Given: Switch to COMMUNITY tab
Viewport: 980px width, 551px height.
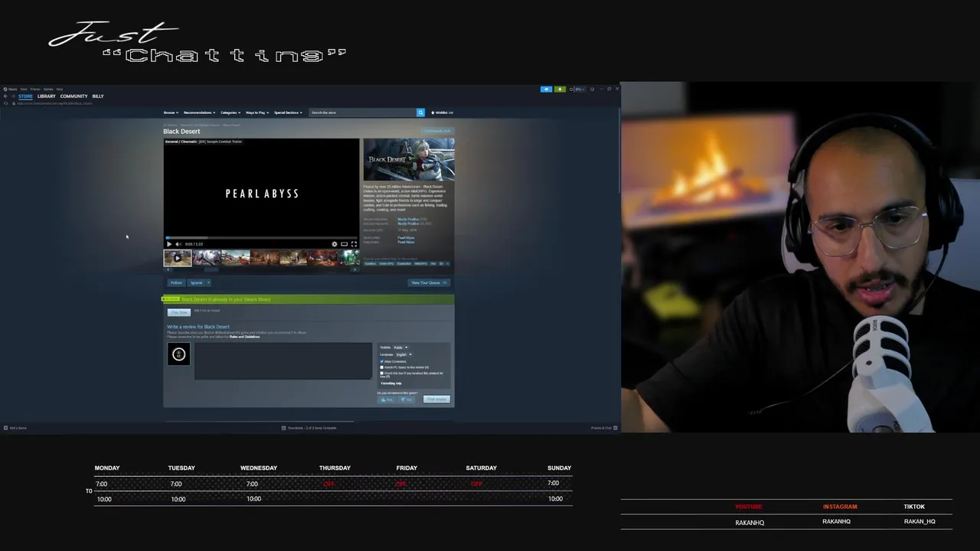Looking at the screenshot, I should (73, 96).
